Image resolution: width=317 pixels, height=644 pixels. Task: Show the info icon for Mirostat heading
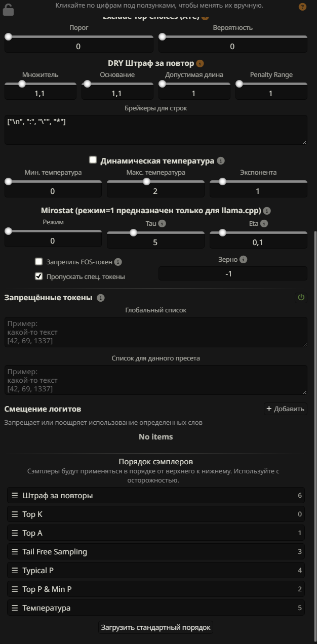click(267, 211)
